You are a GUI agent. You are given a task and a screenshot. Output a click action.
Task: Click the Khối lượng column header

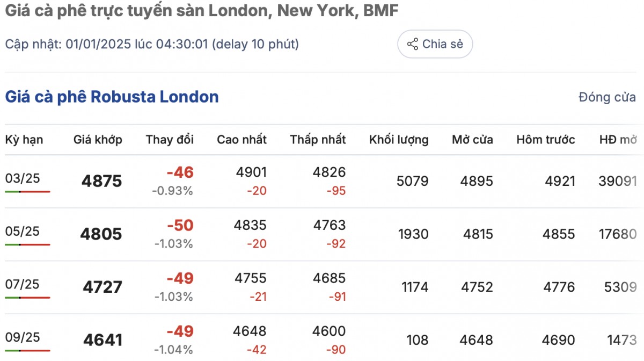[399, 140]
